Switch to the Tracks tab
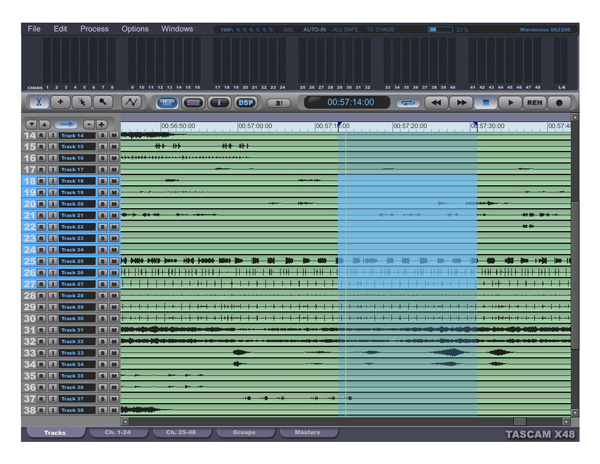 [55, 433]
